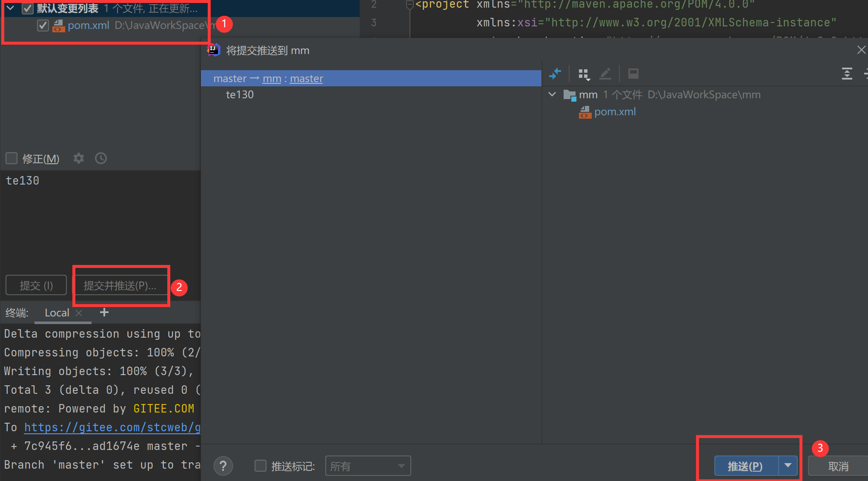This screenshot has height=481, width=868.
Task: Click the Edit Source pencil icon
Action: (605, 74)
